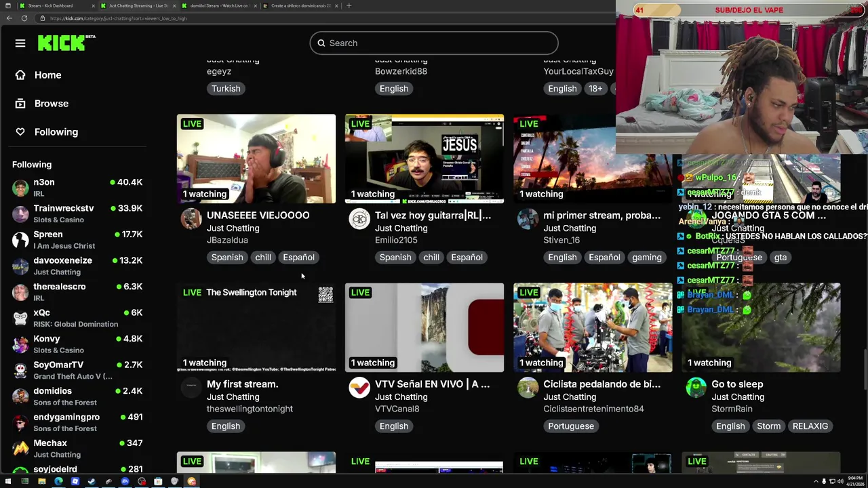Screen dimensions: 868x488
Task: Open Trainwreckstv followed channel
Action: pos(78,213)
